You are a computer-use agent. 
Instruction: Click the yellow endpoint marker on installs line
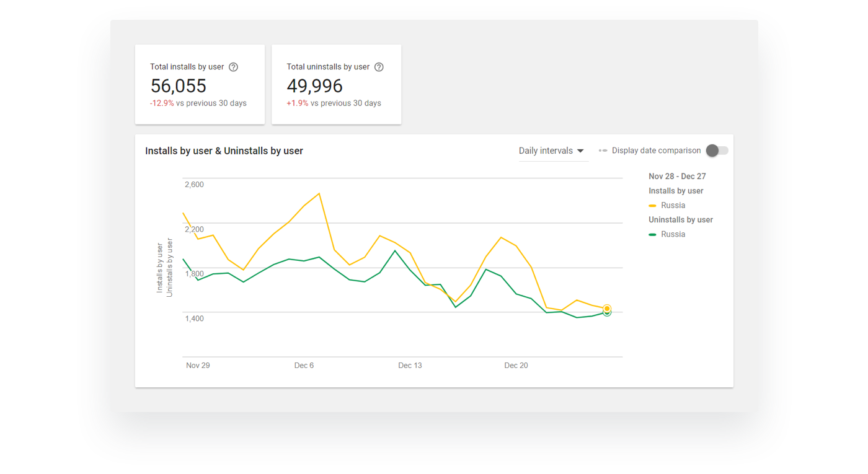607,308
